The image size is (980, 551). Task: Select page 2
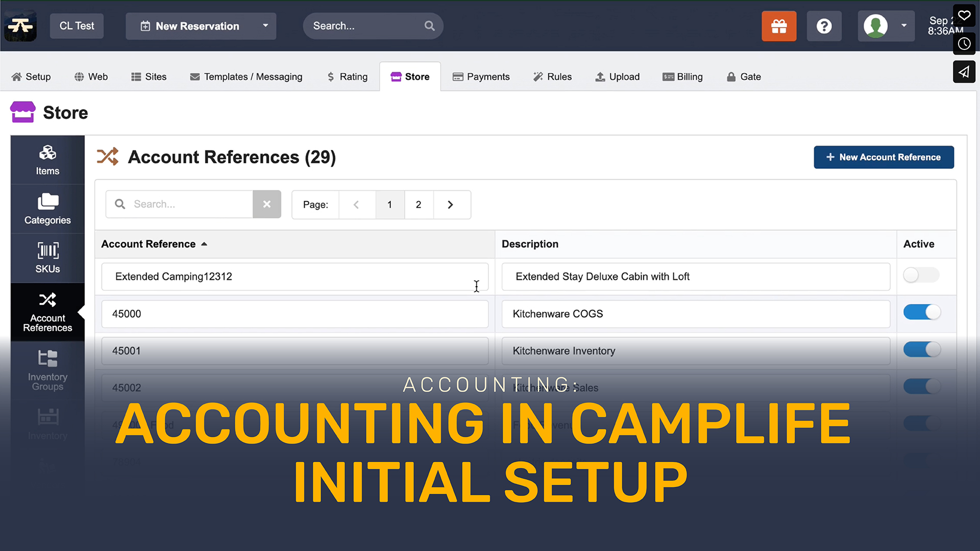pos(419,205)
